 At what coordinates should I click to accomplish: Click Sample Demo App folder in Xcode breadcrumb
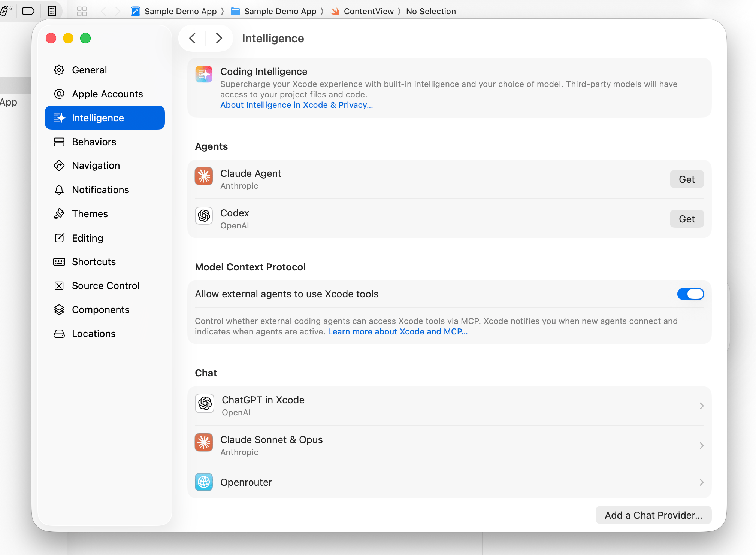click(x=274, y=11)
